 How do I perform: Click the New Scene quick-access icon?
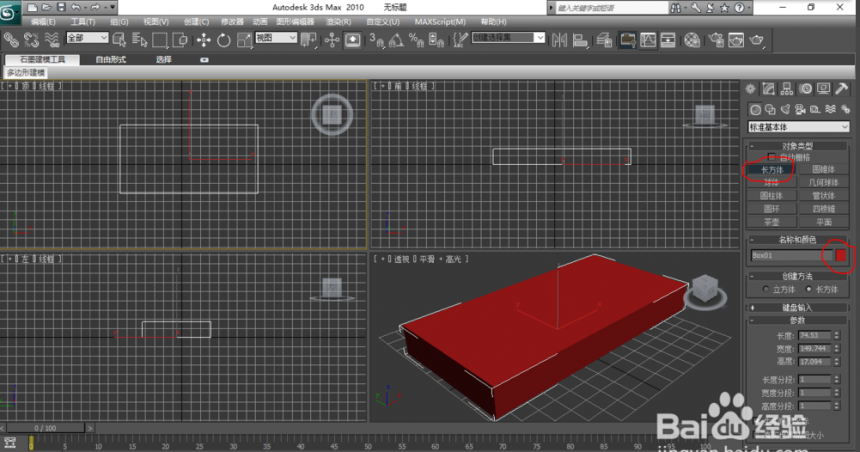(x=32, y=7)
